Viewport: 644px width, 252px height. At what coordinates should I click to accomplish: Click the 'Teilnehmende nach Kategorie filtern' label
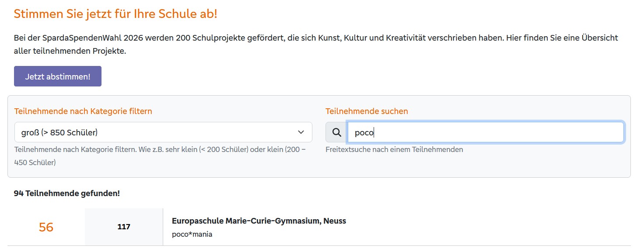pos(83,111)
